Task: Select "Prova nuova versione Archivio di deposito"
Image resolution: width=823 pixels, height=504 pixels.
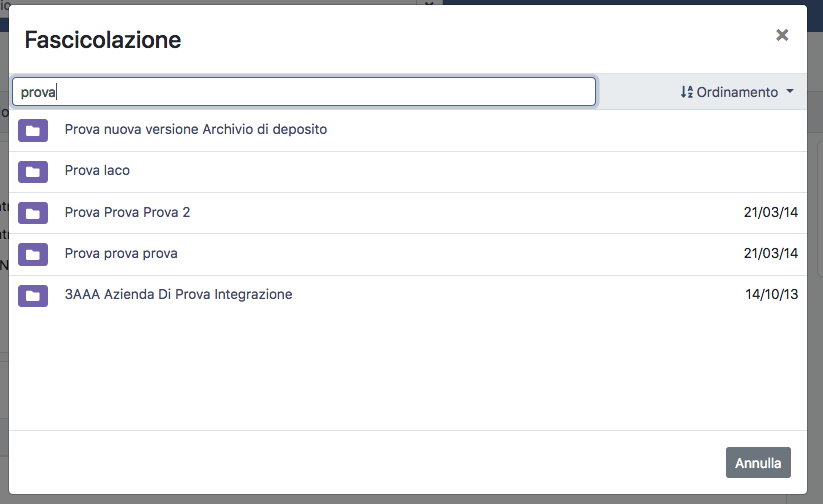Action: click(x=196, y=130)
